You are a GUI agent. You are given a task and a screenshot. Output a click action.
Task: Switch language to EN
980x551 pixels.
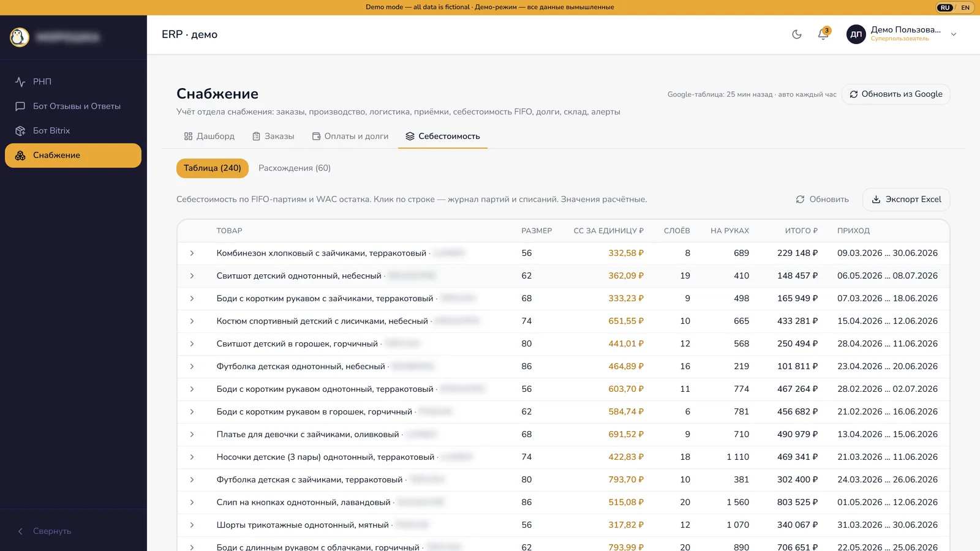[x=965, y=7]
